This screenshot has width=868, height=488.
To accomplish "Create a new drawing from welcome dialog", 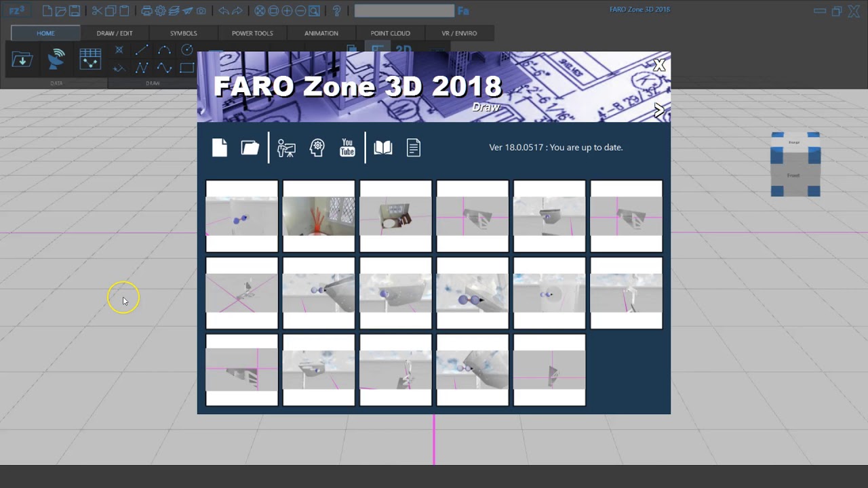I will point(219,147).
